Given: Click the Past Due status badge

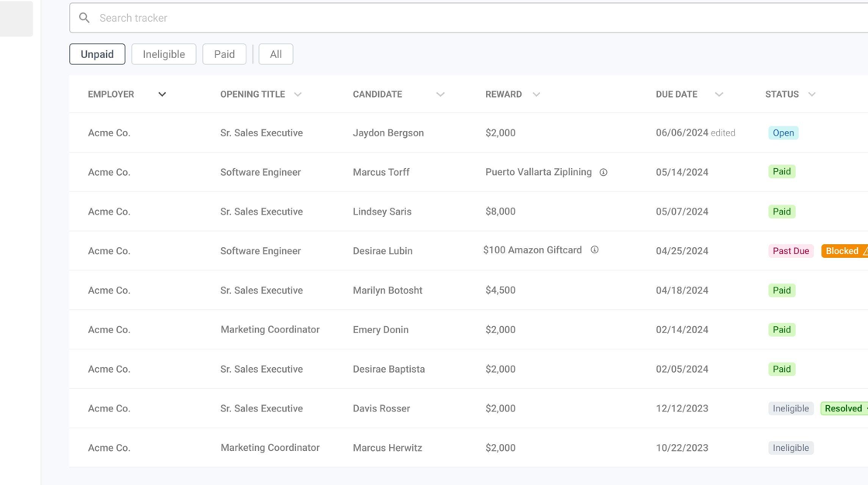Looking at the screenshot, I should click(x=790, y=251).
